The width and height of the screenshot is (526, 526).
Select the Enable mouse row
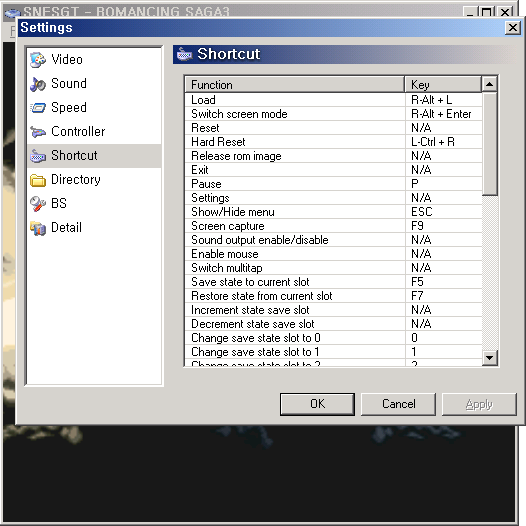click(333, 254)
